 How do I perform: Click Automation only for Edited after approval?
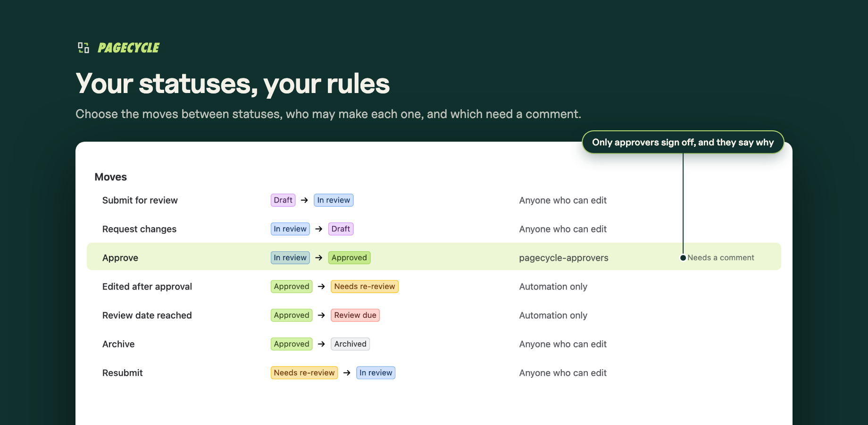[553, 287]
